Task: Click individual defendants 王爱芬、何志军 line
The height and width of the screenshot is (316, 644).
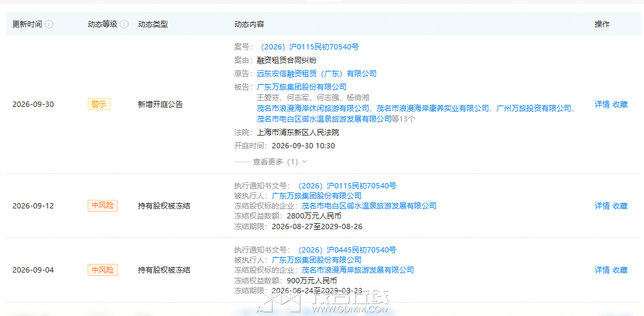Action: [x=313, y=98]
